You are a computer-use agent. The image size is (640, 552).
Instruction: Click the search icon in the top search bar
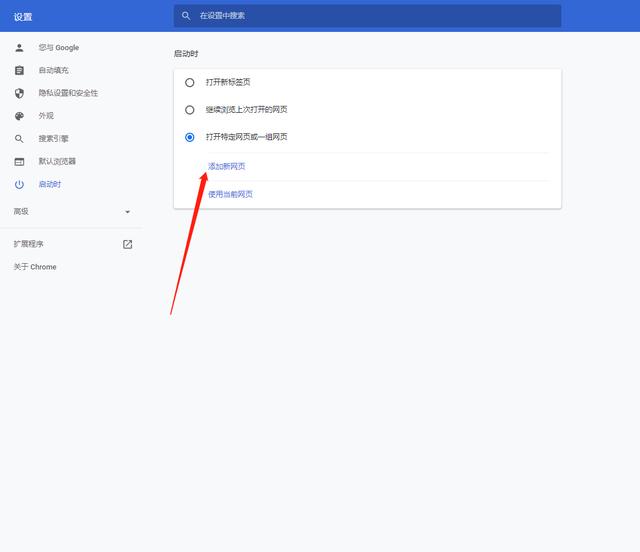tap(186, 16)
